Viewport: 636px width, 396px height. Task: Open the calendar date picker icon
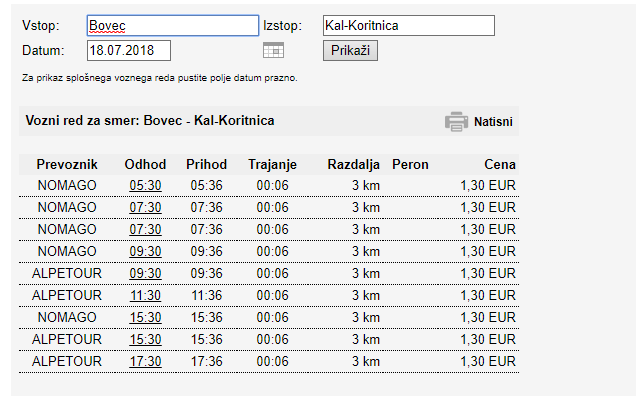tap(273, 50)
